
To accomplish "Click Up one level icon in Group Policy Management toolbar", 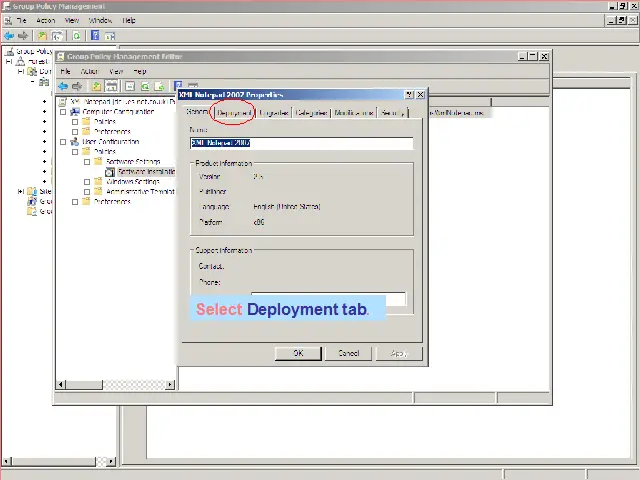I will tap(42, 36).
